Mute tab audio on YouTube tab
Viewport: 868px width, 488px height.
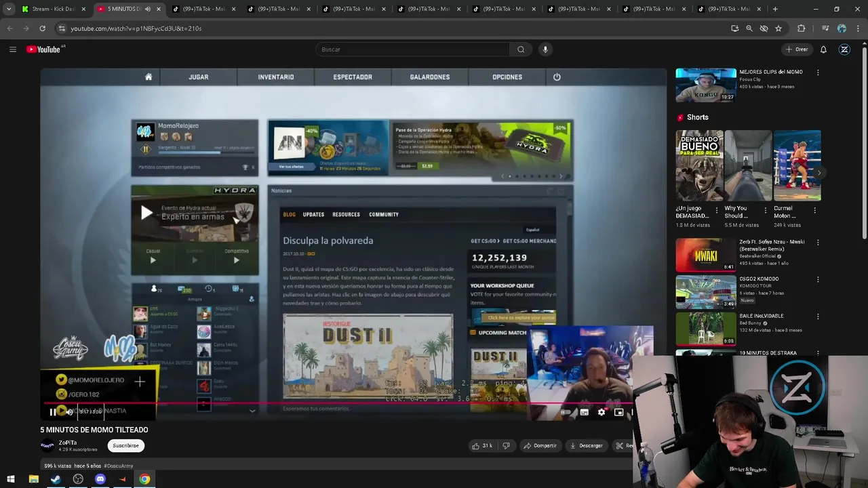click(147, 9)
